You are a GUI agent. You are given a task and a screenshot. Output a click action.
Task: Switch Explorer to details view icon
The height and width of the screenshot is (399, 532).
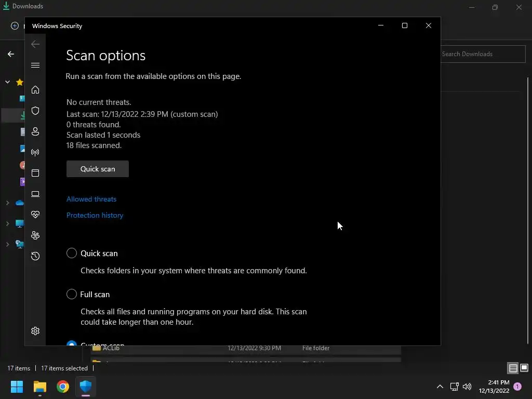[513, 368]
